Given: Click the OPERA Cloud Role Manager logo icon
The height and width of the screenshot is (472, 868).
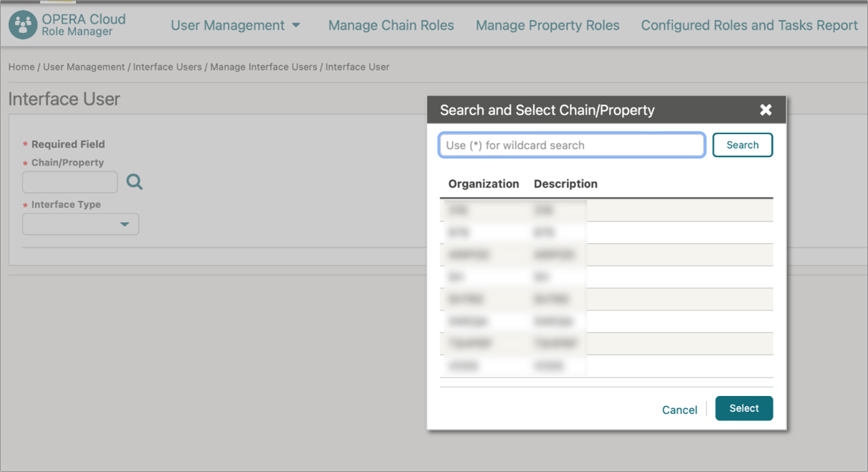Looking at the screenshot, I should point(24,23).
